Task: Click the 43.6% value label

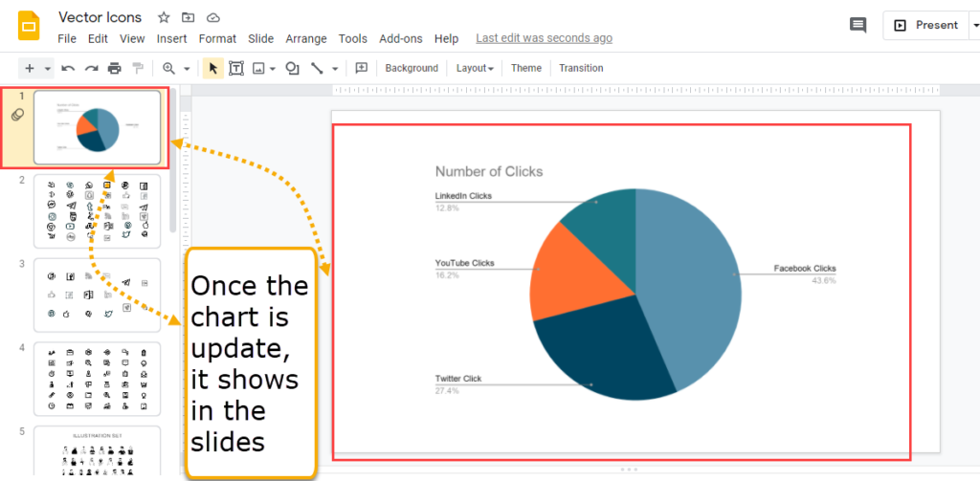Action: [824, 280]
